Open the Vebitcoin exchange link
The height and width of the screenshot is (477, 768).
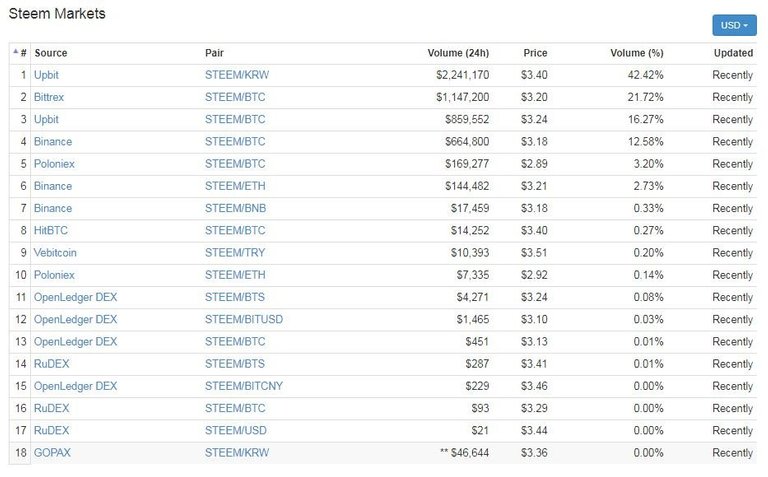(55, 253)
